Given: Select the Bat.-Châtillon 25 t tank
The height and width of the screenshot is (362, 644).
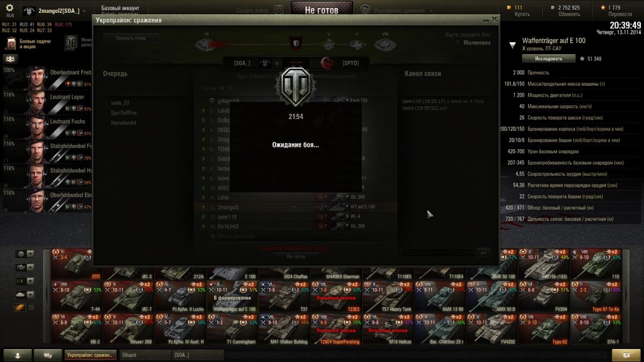Looking at the screenshot, I should [x=441, y=329].
